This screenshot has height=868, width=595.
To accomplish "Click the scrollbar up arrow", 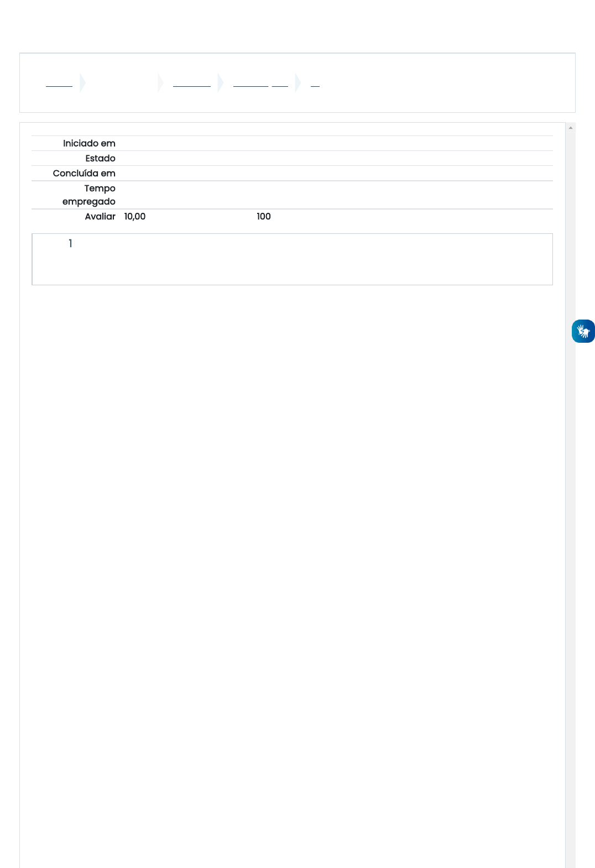I will 571,128.
